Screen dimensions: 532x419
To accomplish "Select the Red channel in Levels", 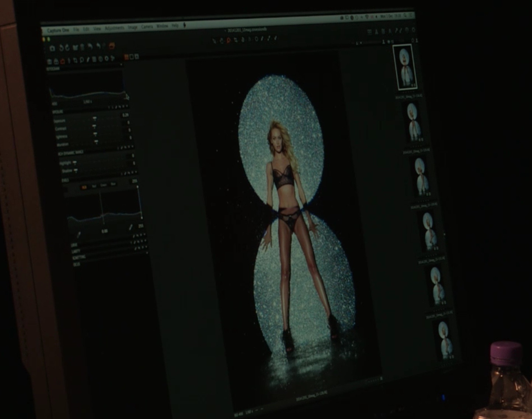I will point(94,186).
